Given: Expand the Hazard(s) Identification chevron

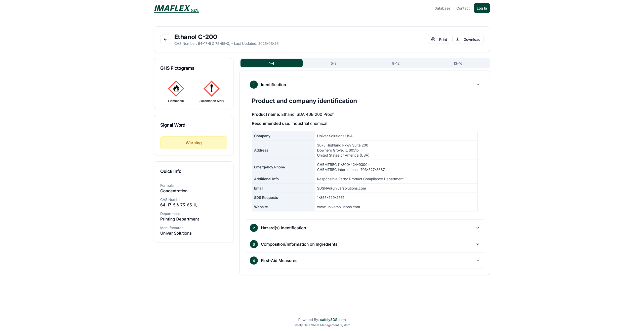Looking at the screenshot, I should tap(477, 228).
